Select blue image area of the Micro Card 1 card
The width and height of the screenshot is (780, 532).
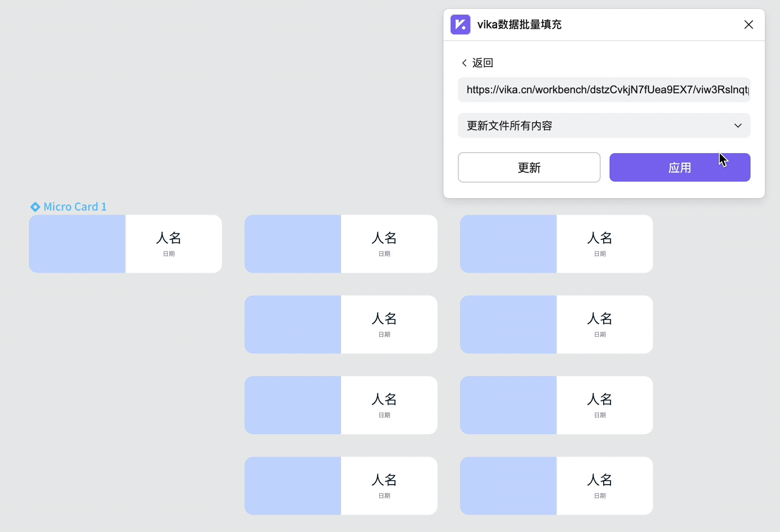point(77,244)
